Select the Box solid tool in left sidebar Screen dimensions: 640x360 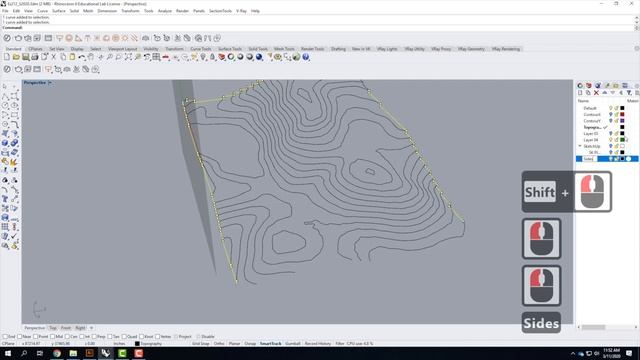[x=5, y=143]
